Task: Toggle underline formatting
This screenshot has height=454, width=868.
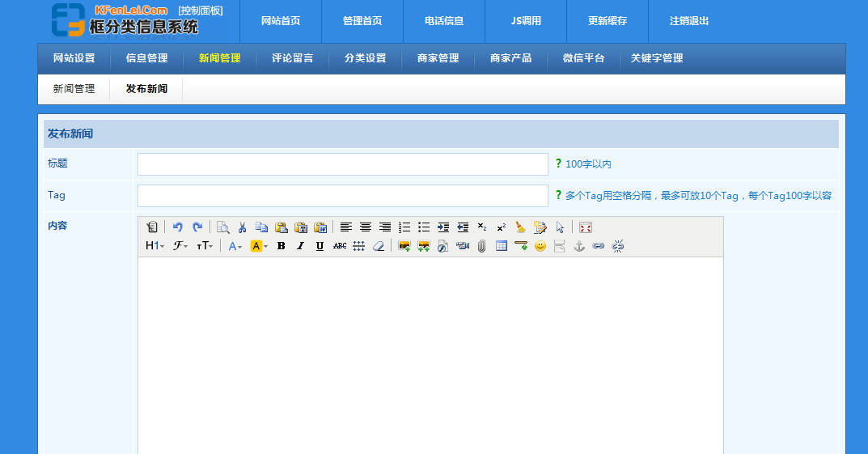Action: coord(320,246)
